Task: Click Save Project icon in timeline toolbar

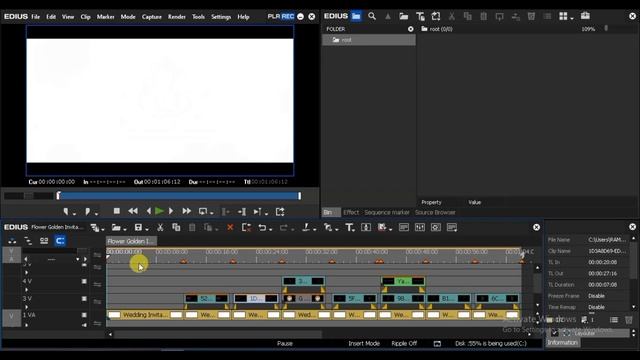Action: click(138, 227)
